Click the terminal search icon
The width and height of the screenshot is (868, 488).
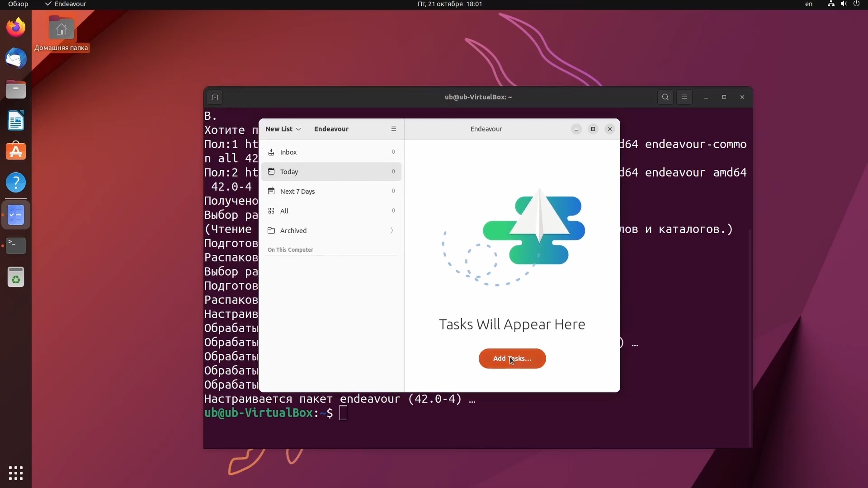pyautogui.click(x=665, y=97)
